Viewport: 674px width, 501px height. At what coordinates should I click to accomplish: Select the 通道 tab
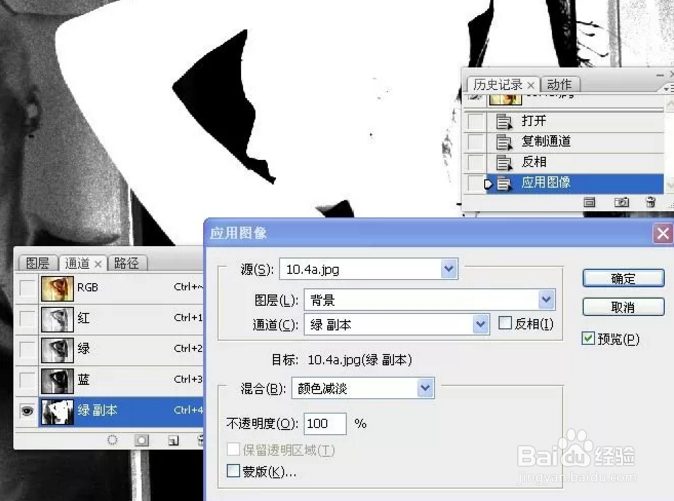pyautogui.click(x=77, y=263)
